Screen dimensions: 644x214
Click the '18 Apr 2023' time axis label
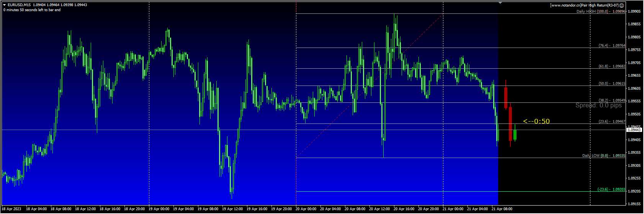point(12,209)
